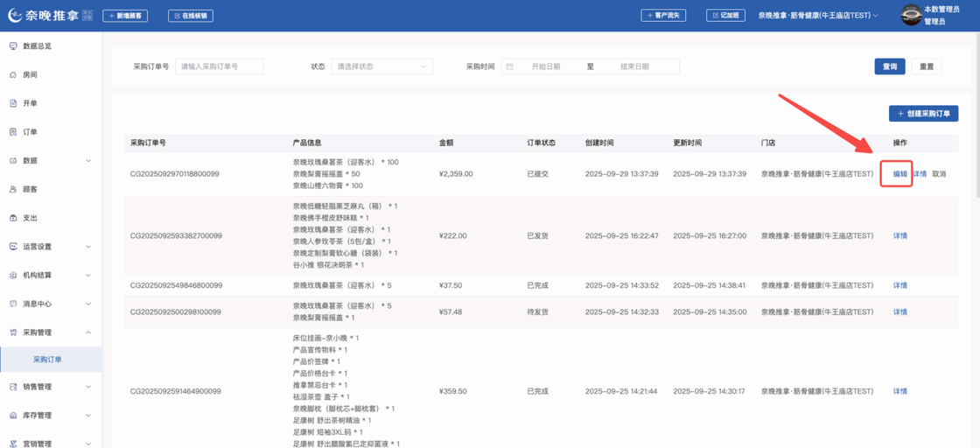Click the 消息中心 chat icon in sidebar
This screenshot has height=448, width=980.
tap(13, 304)
